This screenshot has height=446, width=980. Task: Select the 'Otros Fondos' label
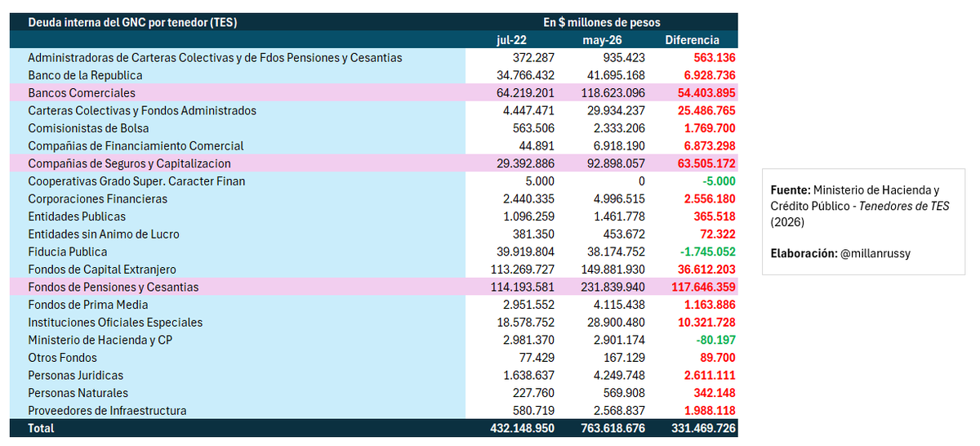pyautogui.click(x=62, y=358)
